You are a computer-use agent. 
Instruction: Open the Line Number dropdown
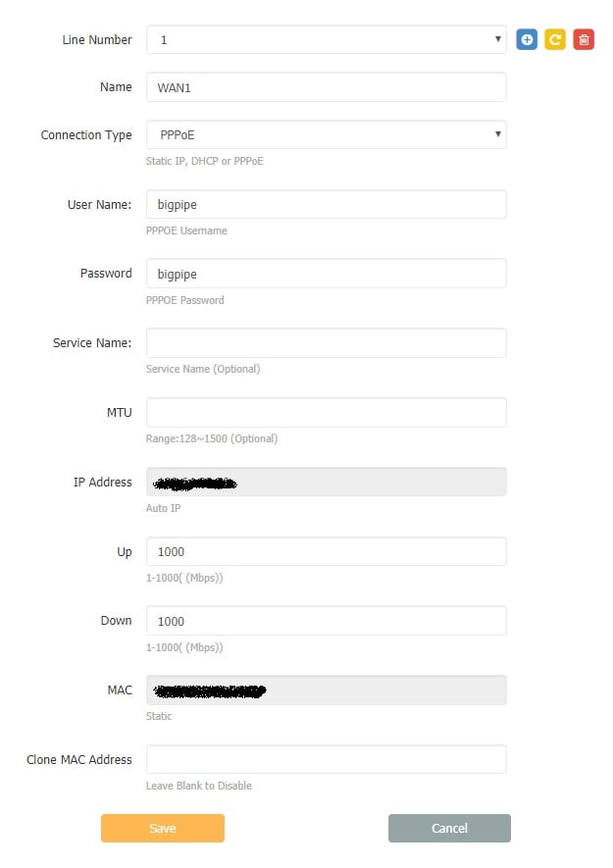click(x=327, y=40)
